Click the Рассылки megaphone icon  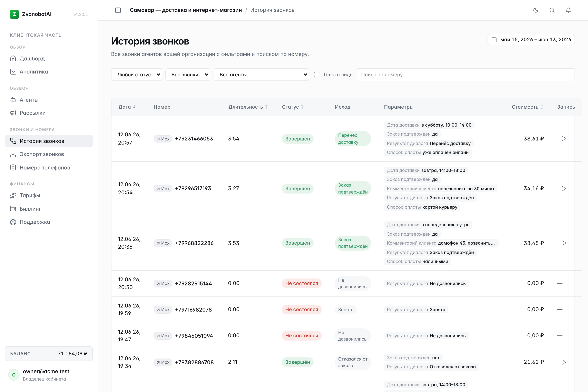[x=13, y=113]
